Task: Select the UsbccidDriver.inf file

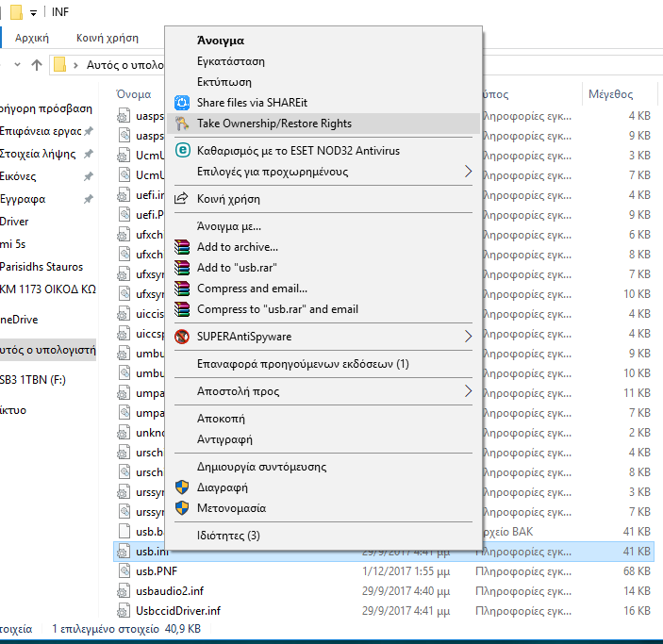Action: click(177, 611)
